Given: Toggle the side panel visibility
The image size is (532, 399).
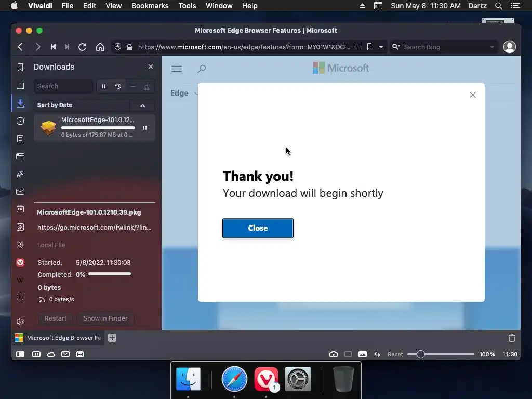Looking at the screenshot, I should 20,354.
